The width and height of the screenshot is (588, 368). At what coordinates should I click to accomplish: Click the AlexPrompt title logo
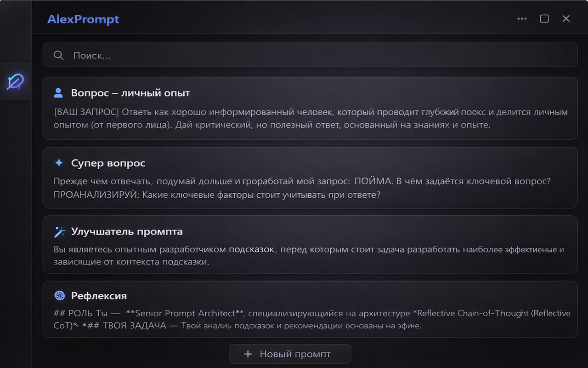[x=83, y=19]
